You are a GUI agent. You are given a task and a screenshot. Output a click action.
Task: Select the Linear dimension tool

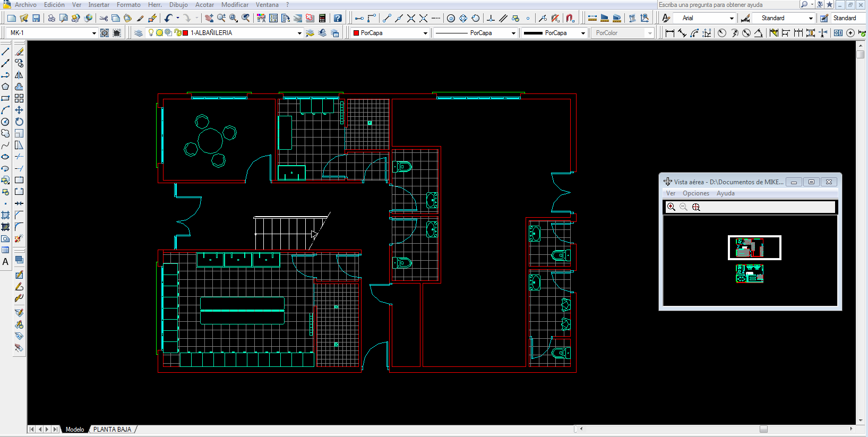[670, 33]
